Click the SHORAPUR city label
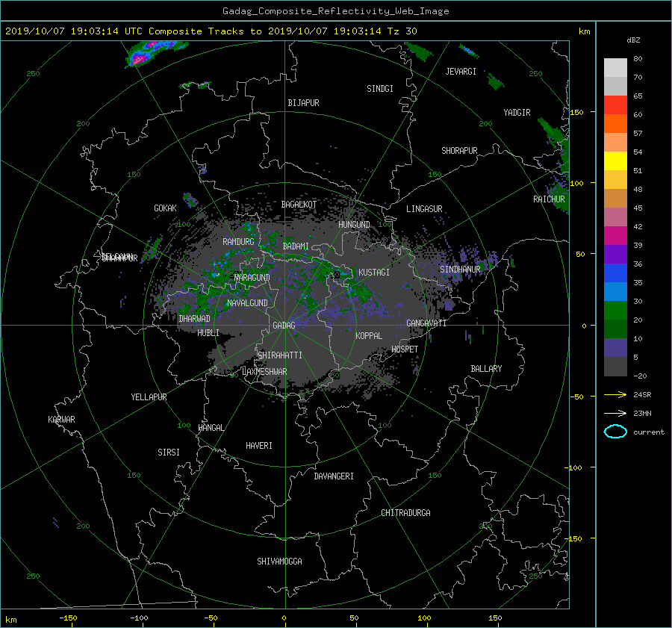This screenshot has height=628, width=672. coord(459,151)
